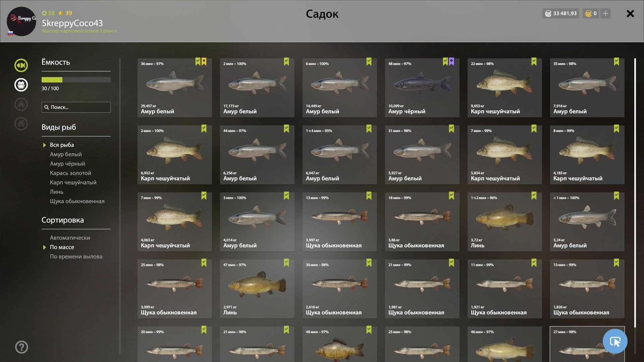Open the fish keepnet sidebar icon
This screenshot has height=362, width=644.
[21, 65]
